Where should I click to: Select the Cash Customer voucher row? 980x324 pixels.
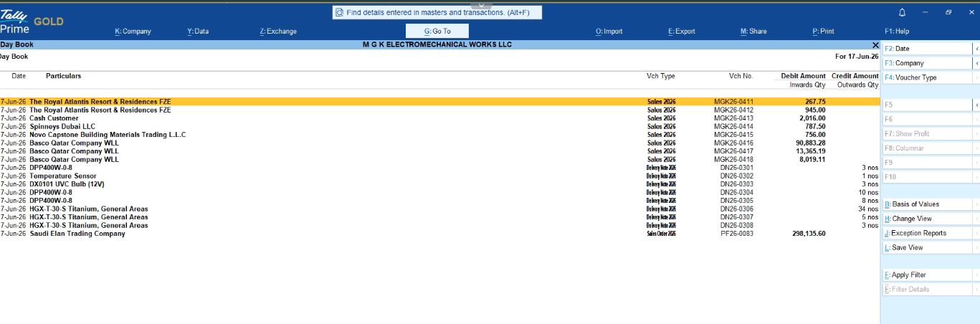(x=439, y=118)
